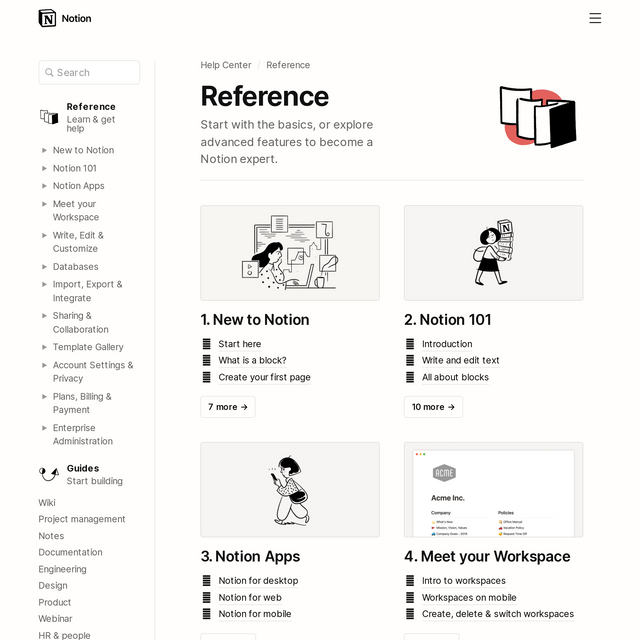Screen dimensions: 640x640
Task: Open What is a block? article
Action: pos(252,360)
